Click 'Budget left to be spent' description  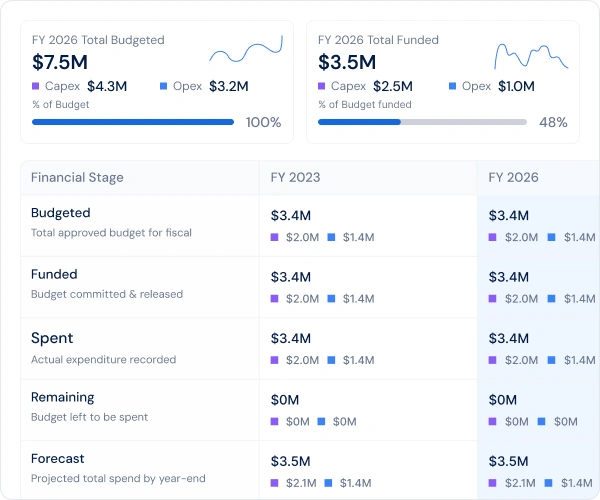click(x=90, y=417)
